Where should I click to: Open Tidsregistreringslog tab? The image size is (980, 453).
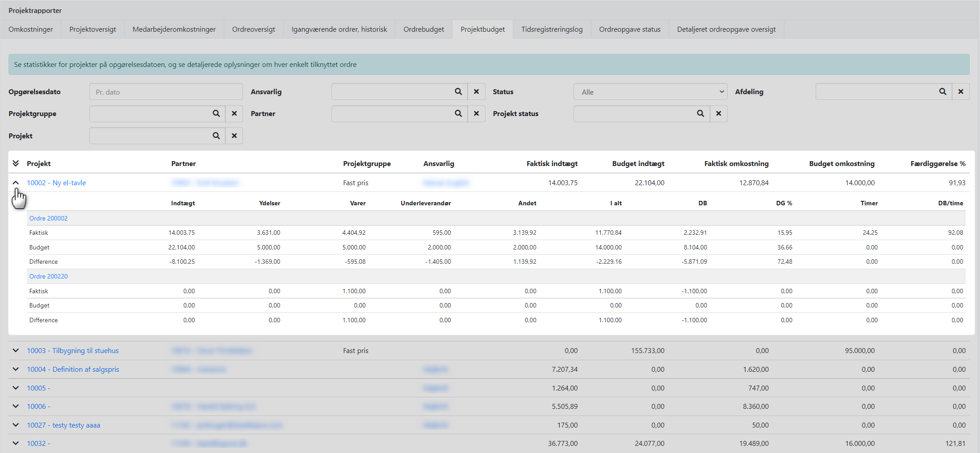(x=552, y=29)
